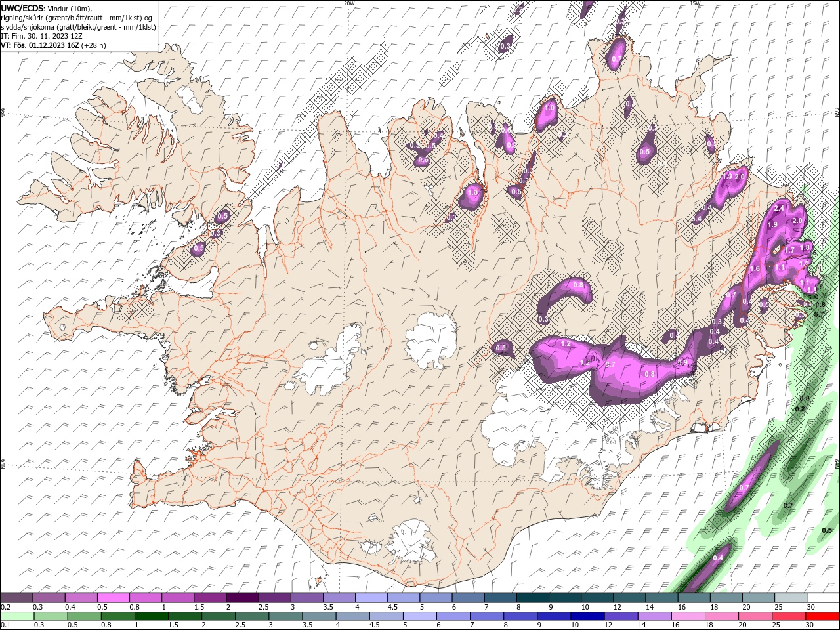Click the pale grey 25 snow legend swatch
This screenshot has height=630, width=840.
(791, 598)
